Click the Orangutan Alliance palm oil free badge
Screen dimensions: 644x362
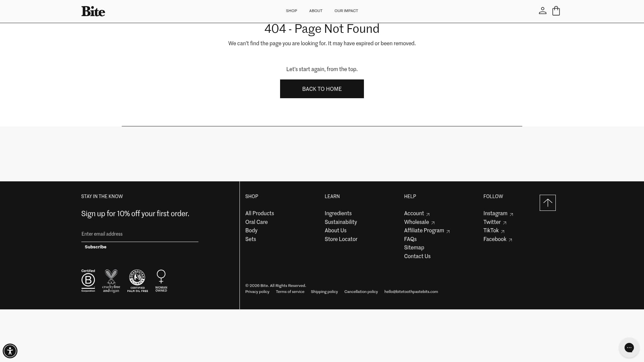[138, 281]
